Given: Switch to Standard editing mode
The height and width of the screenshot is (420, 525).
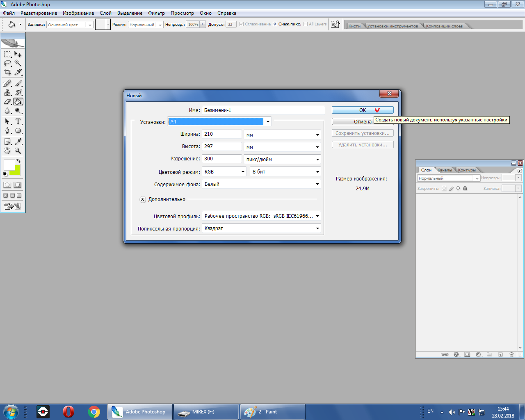Looking at the screenshot, I should 7,185.
